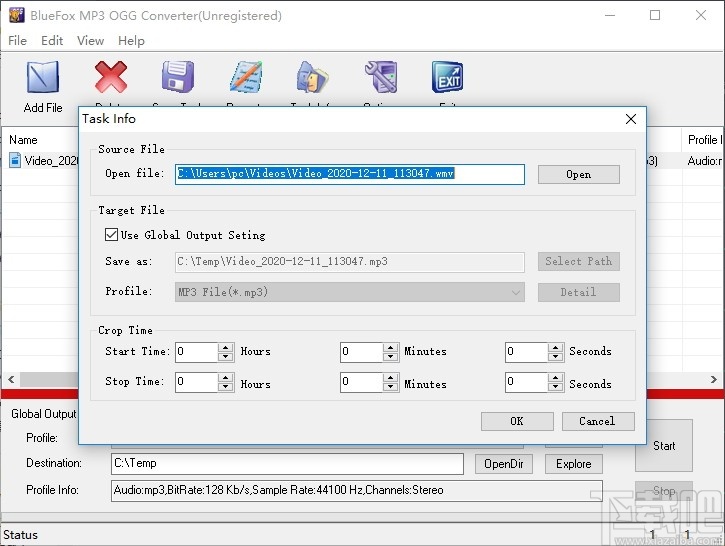Maximize the BlueFox converter window
Image resolution: width=725 pixels, height=546 pixels.
[x=655, y=15]
